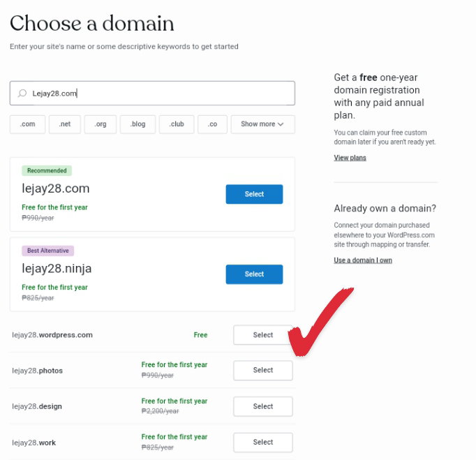Expand Show more extensions dropdown
The width and height of the screenshot is (476, 460).
[x=263, y=124]
